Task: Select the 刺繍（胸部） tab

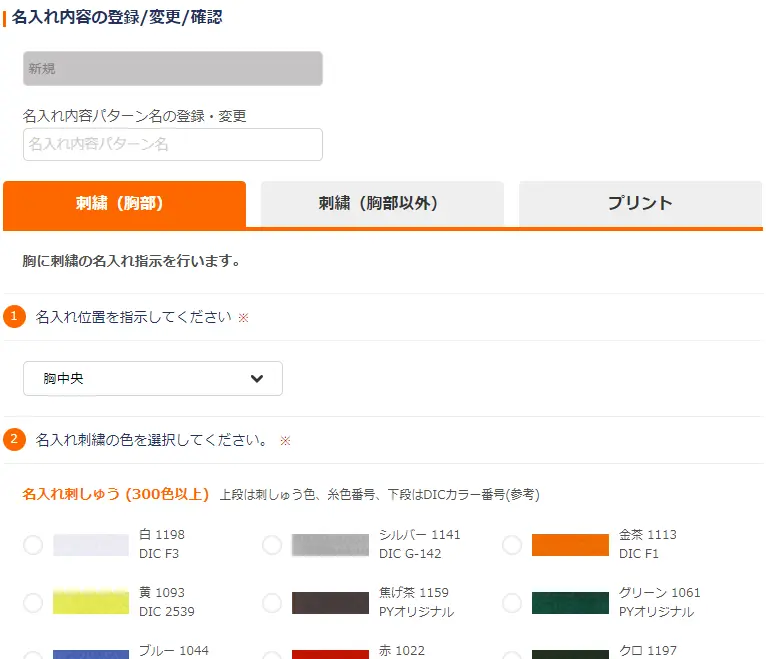Action: point(124,204)
